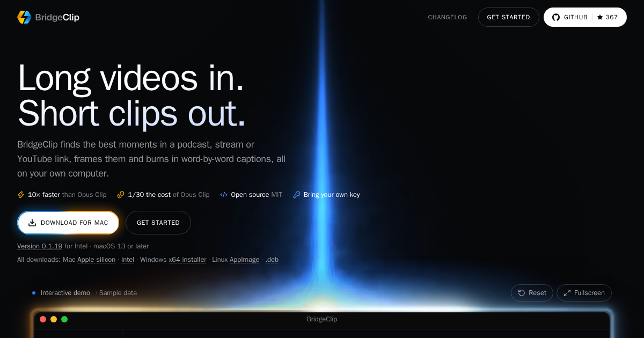644x338 pixels.
Task: Click the "Short clips out." headline
Action: click(131, 114)
